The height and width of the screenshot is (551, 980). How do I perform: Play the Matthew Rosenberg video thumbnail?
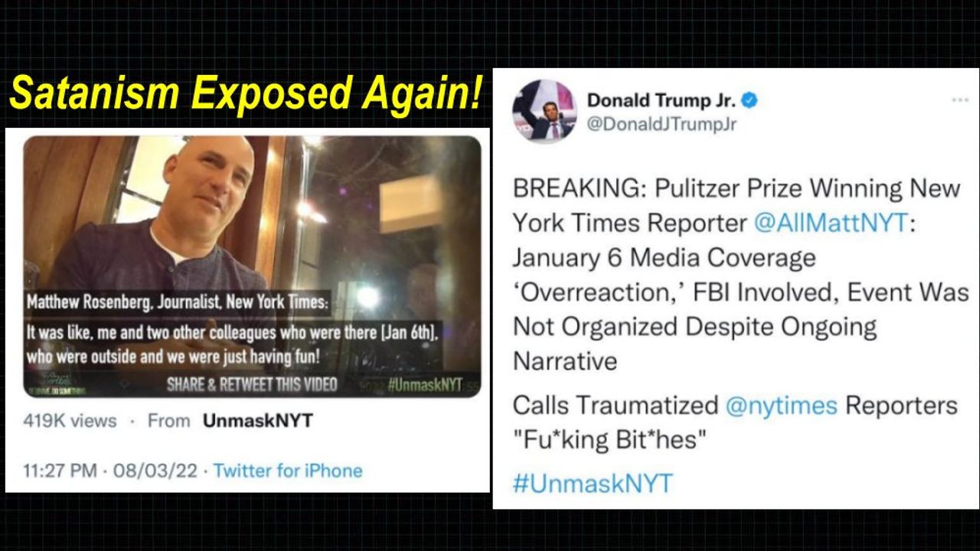pyautogui.click(x=252, y=266)
